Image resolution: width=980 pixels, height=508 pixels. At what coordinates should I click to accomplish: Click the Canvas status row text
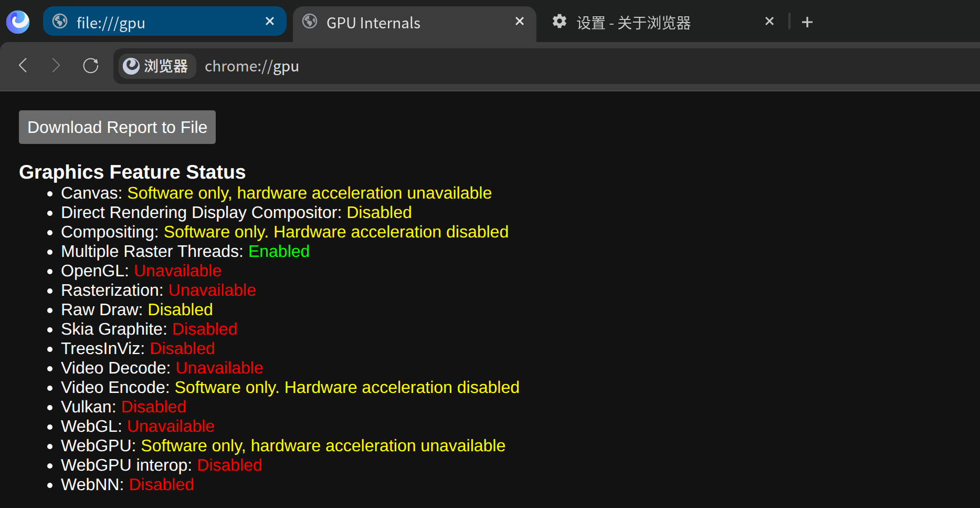pyautogui.click(x=276, y=193)
